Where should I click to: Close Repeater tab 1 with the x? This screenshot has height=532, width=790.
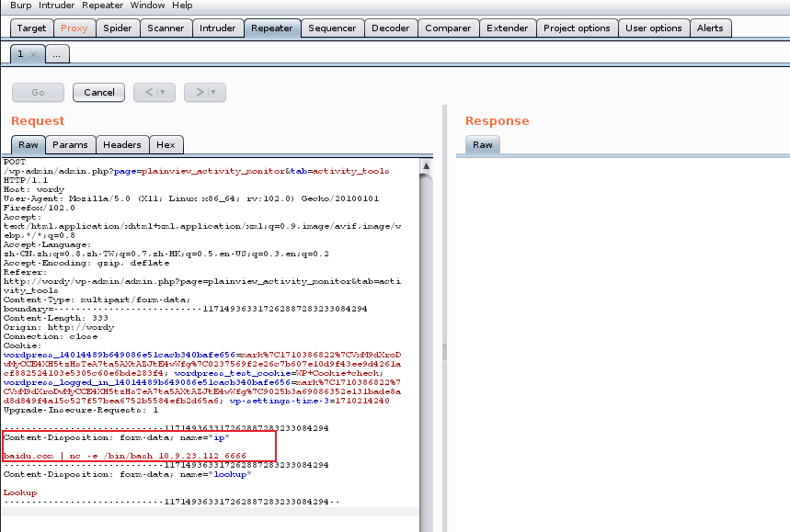click(x=34, y=54)
